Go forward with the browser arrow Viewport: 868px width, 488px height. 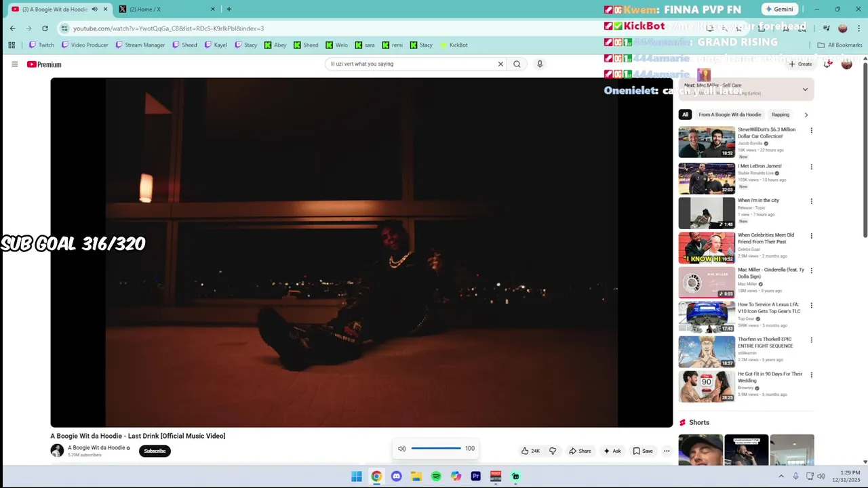[x=28, y=28]
